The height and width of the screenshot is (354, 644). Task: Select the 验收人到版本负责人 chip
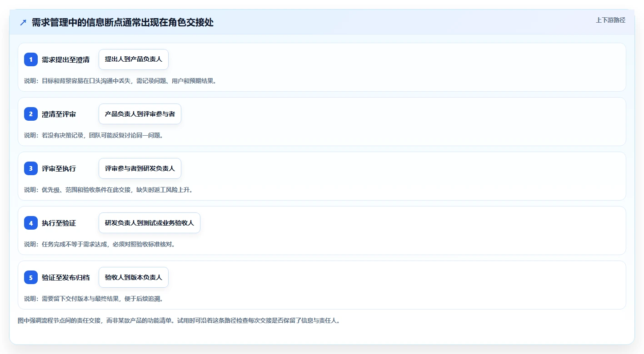(134, 277)
